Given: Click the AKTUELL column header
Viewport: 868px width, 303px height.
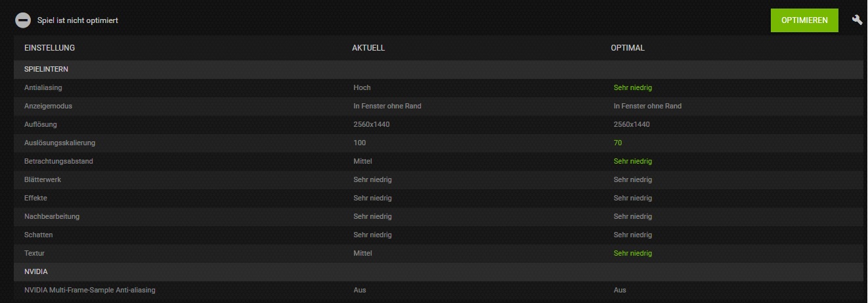Looking at the screenshot, I should pyautogui.click(x=368, y=48).
